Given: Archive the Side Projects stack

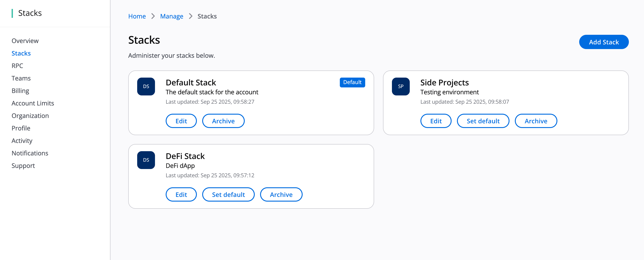Looking at the screenshot, I should coord(536,121).
